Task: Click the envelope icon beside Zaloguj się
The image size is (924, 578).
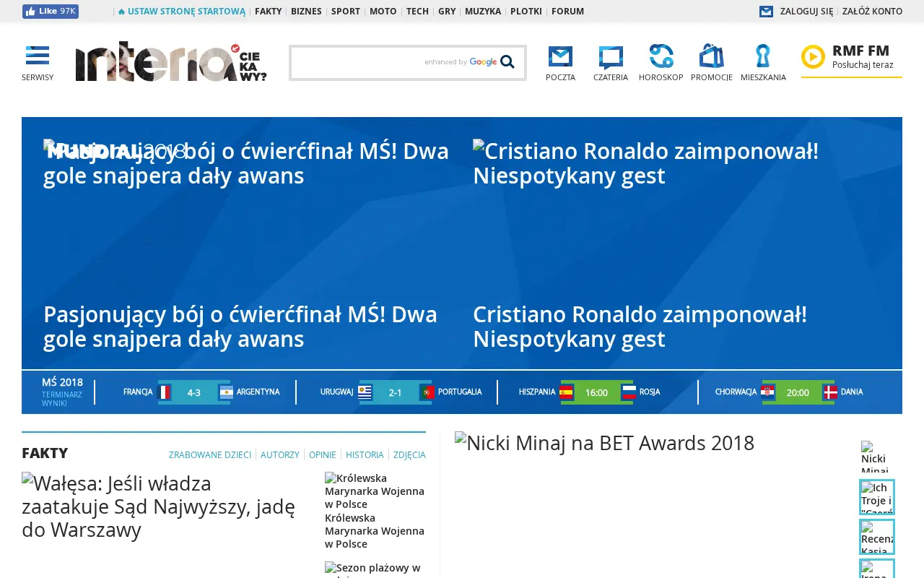Action: point(766,12)
